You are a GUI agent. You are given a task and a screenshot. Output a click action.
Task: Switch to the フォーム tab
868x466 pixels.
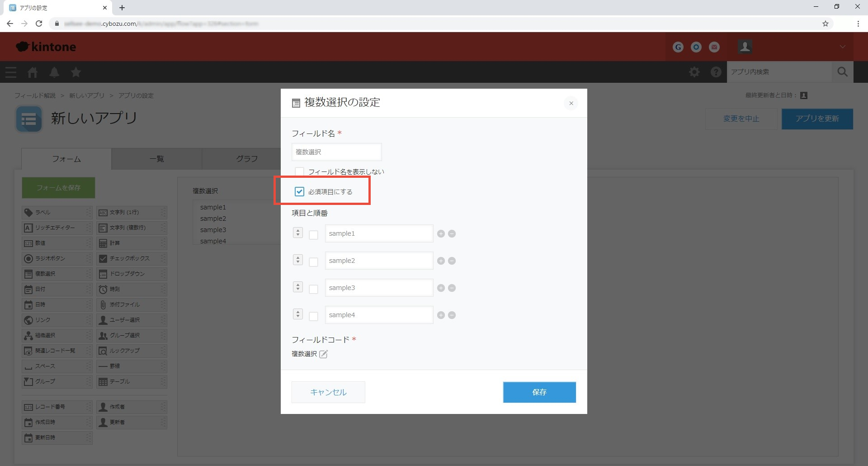click(x=66, y=159)
